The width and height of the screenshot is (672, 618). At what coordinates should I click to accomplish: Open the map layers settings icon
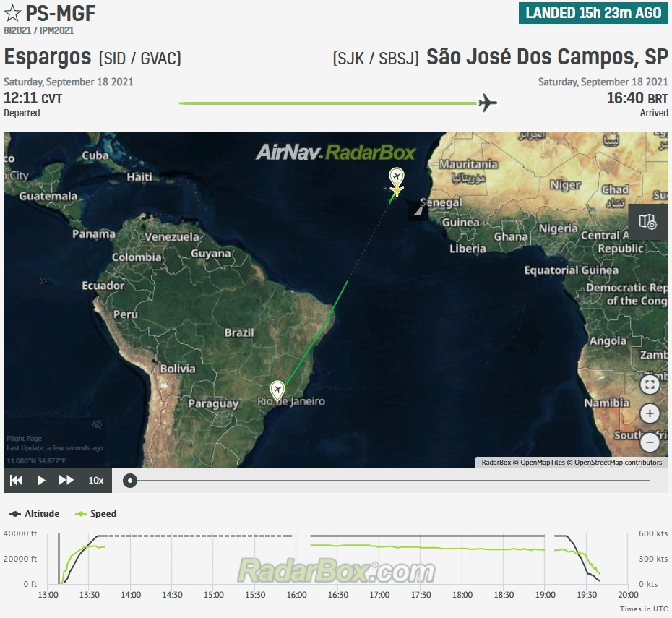pos(647,222)
